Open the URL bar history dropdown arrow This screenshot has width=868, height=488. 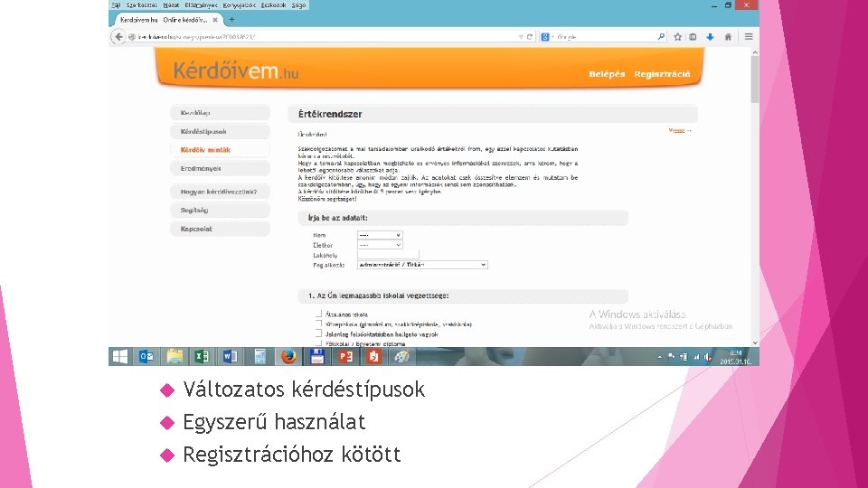tap(521, 36)
